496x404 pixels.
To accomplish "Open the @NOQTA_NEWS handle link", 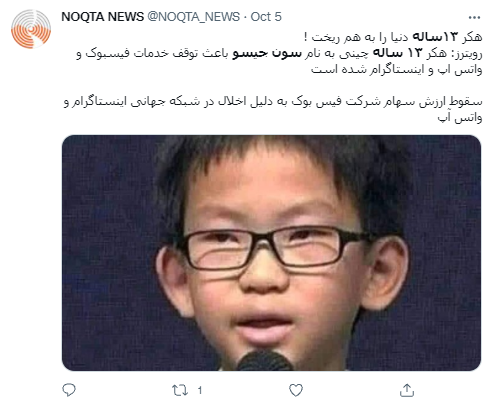I will (x=193, y=17).
